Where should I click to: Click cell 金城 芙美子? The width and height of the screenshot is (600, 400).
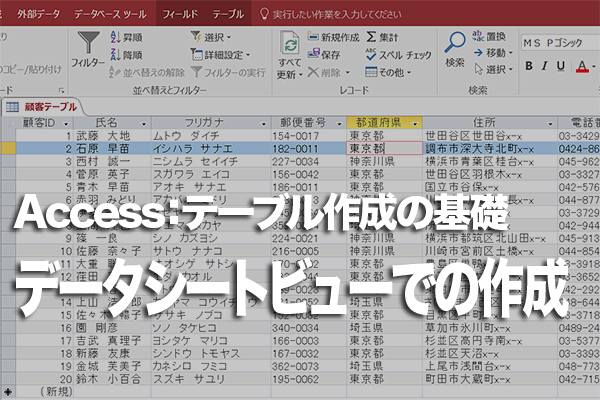[x=112, y=366]
